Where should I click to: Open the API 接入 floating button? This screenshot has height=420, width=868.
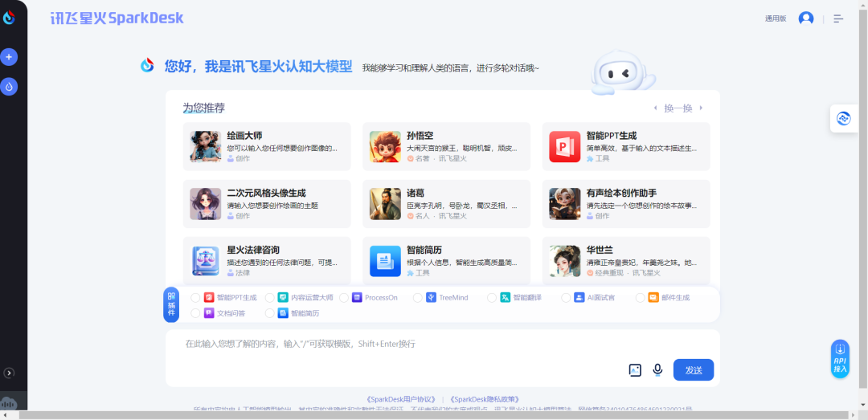coord(841,359)
